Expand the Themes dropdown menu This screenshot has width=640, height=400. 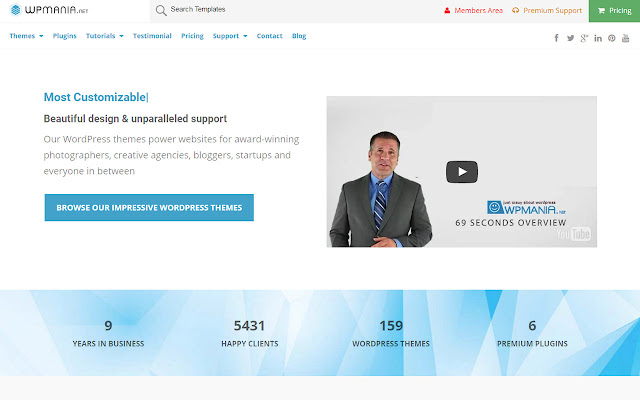coord(26,36)
